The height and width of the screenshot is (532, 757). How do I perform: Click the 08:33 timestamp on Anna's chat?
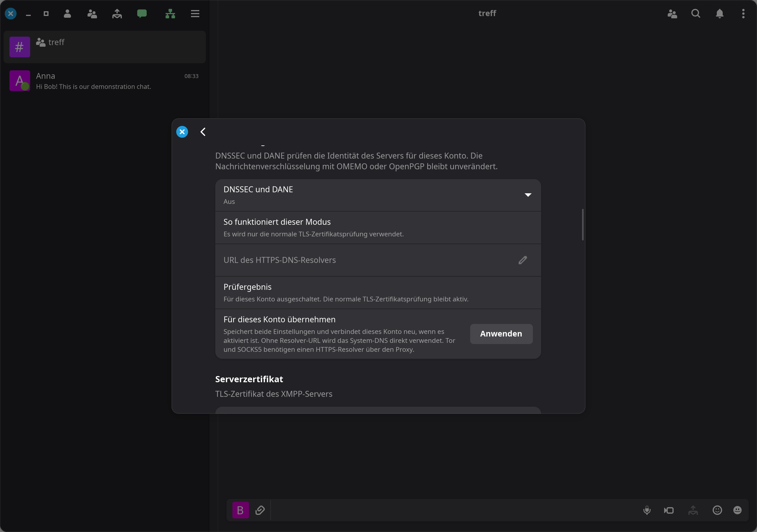(x=191, y=76)
